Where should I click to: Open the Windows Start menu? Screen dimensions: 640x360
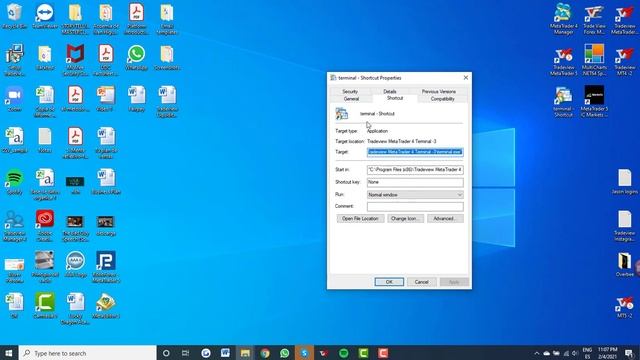pyautogui.click(x=9, y=353)
